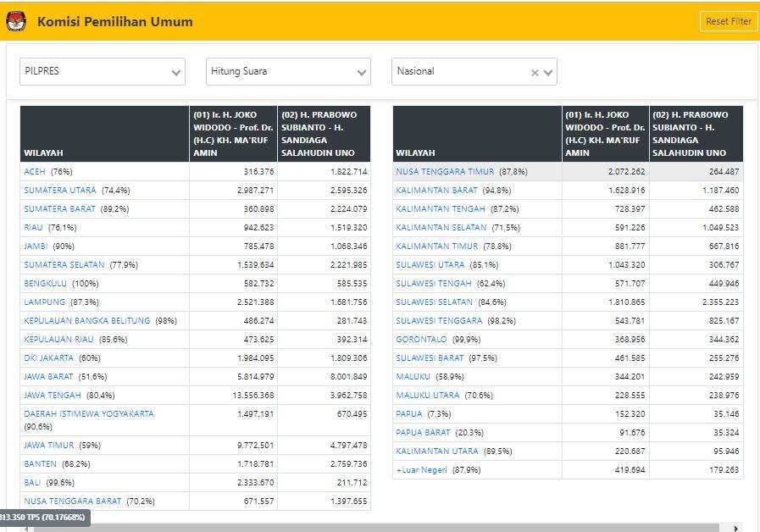
Task: Click the BALI province link
Action: (32, 483)
